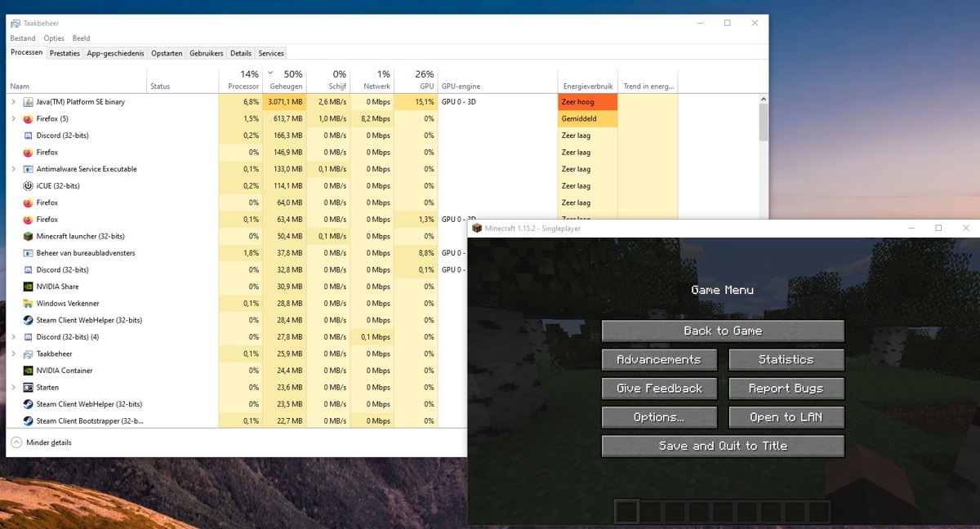Viewport: 980px width, 529px height.
Task: Switch to the Services tab
Action: tap(271, 53)
